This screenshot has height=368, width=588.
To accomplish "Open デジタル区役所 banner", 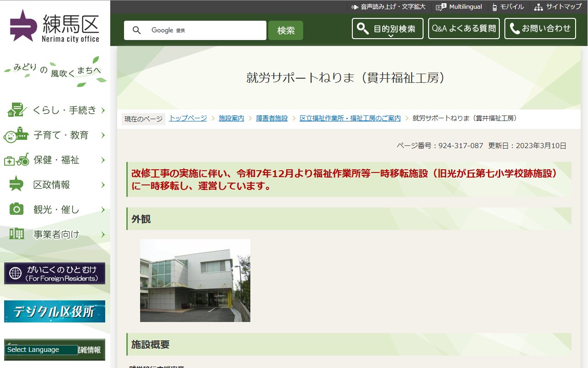I will 55,311.
